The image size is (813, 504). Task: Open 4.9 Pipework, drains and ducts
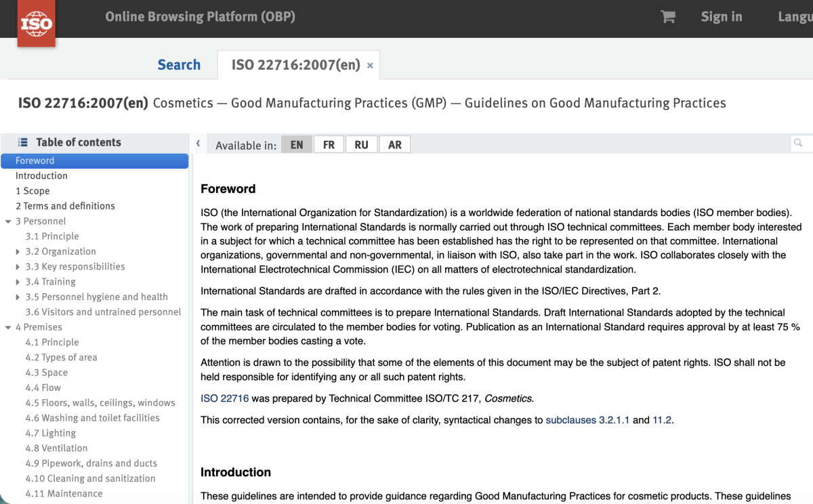pyautogui.click(x=91, y=463)
